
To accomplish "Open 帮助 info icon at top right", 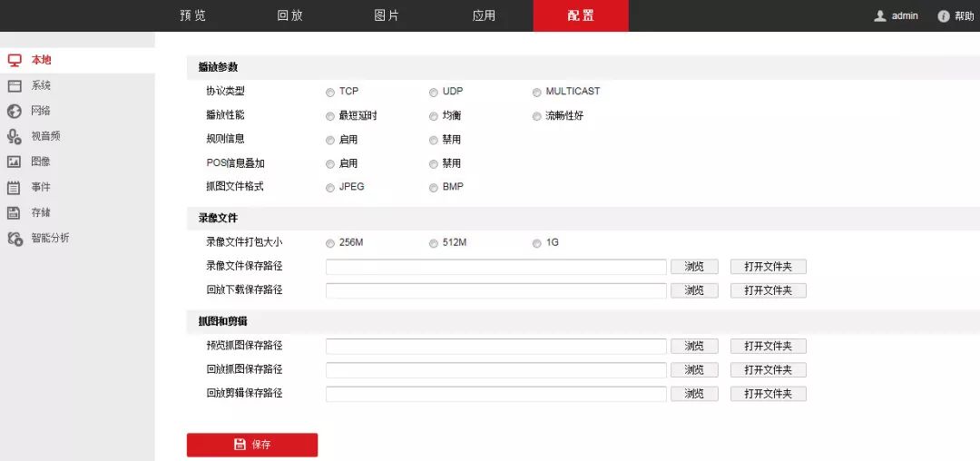I will pyautogui.click(x=943, y=16).
